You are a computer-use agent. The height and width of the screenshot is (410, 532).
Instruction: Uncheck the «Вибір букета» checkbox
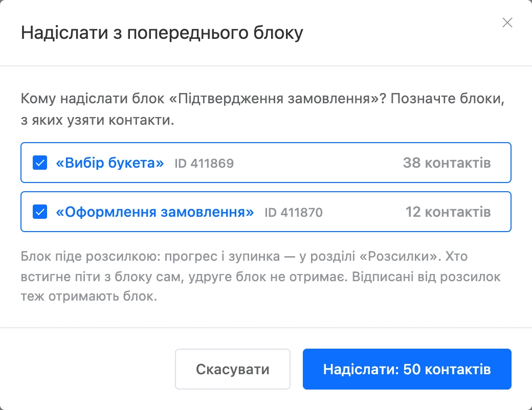pyautogui.click(x=40, y=163)
